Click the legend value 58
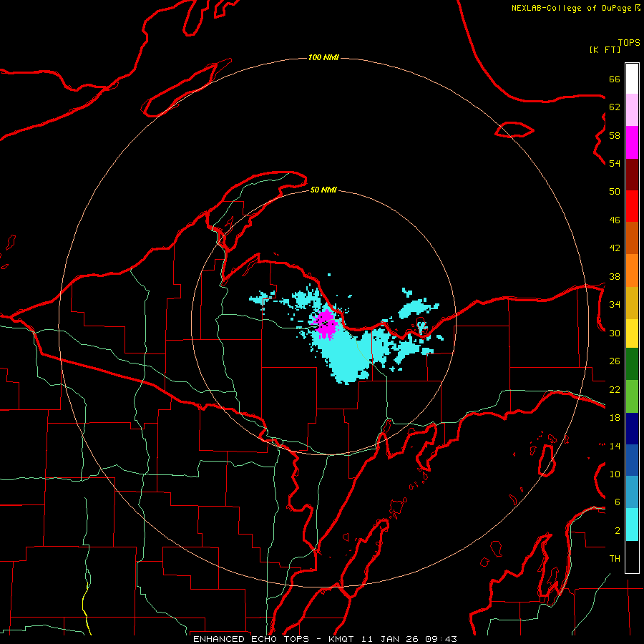 pyautogui.click(x=615, y=135)
